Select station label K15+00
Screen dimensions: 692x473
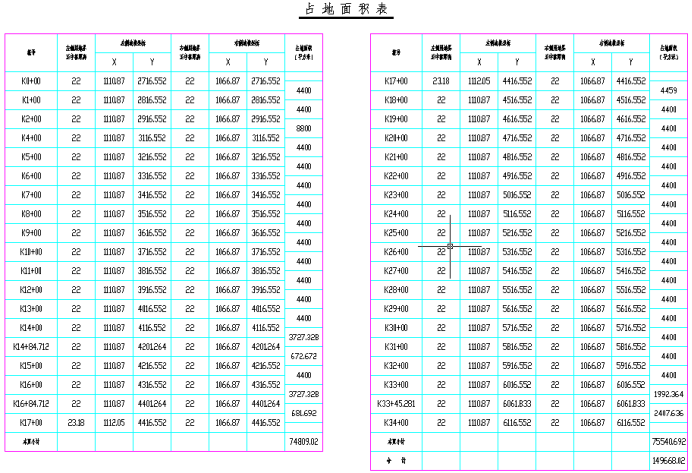point(31,366)
